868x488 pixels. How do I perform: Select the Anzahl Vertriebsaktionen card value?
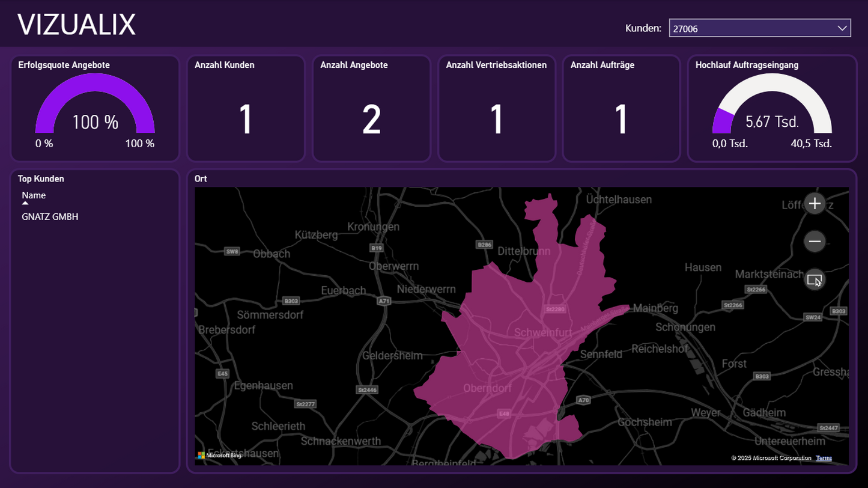496,120
